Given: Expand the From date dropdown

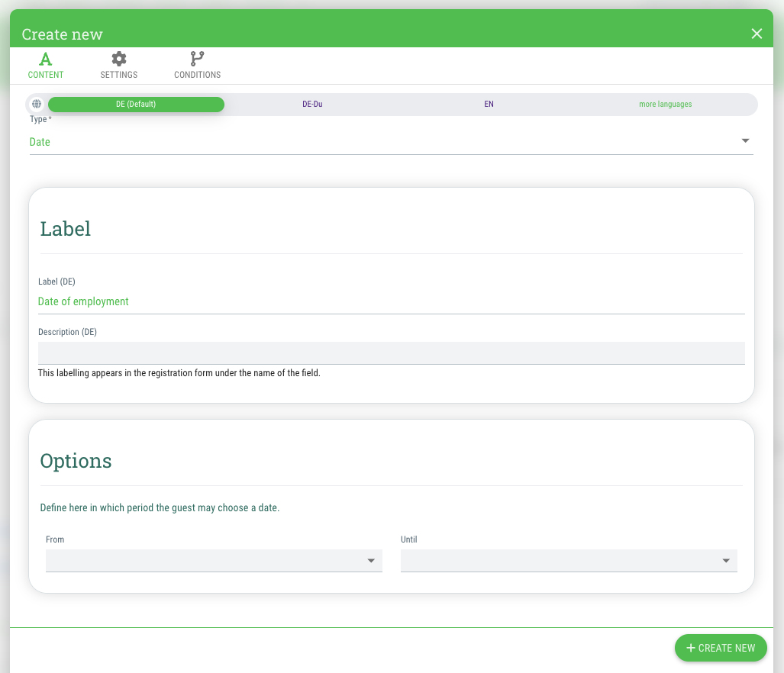Looking at the screenshot, I should tap(214, 561).
